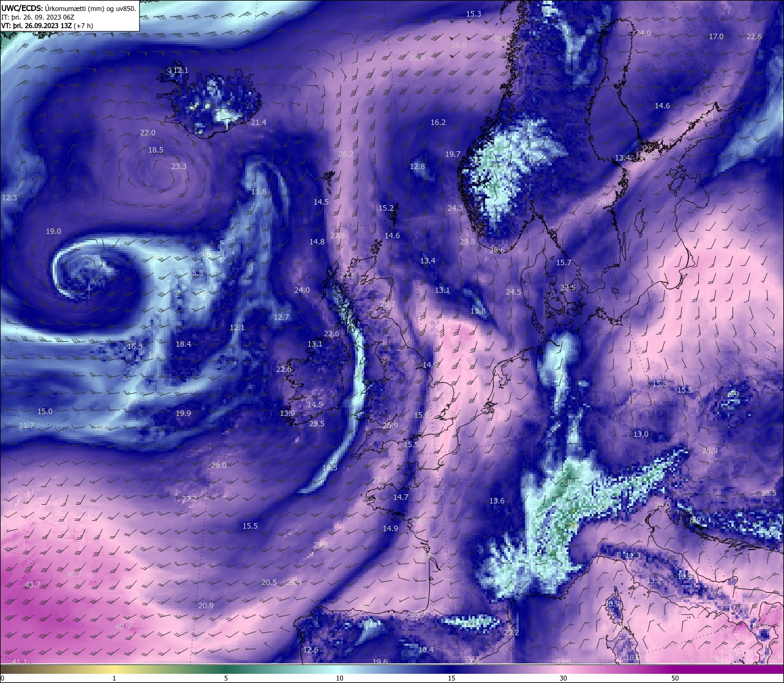Viewport: 784px width, 683px height.
Task: Click the 16.3 value on the map
Action: (x=135, y=347)
